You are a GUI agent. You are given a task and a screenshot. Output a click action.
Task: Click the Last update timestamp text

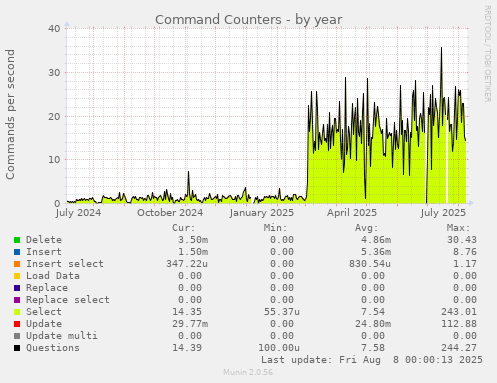point(372,360)
